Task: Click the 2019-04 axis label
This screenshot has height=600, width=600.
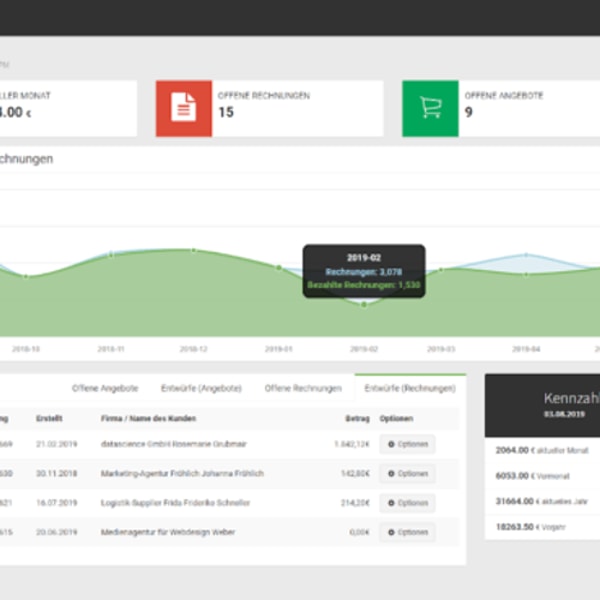Action: click(x=526, y=349)
